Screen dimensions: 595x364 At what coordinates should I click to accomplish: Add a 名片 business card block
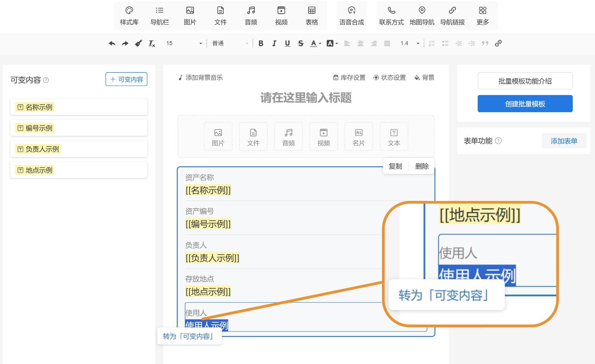[x=359, y=136]
